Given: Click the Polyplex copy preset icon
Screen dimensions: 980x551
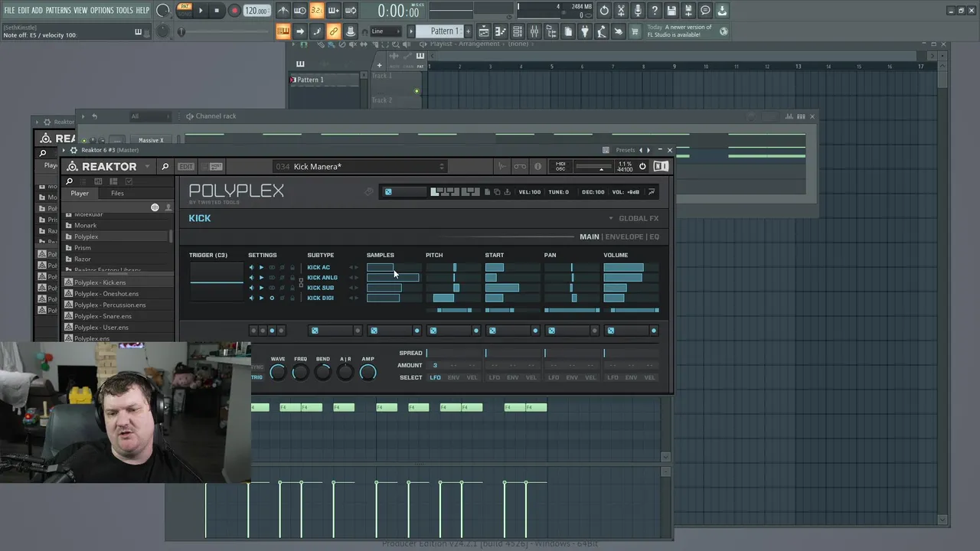Looking at the screenshot, I should coord(497,192).
